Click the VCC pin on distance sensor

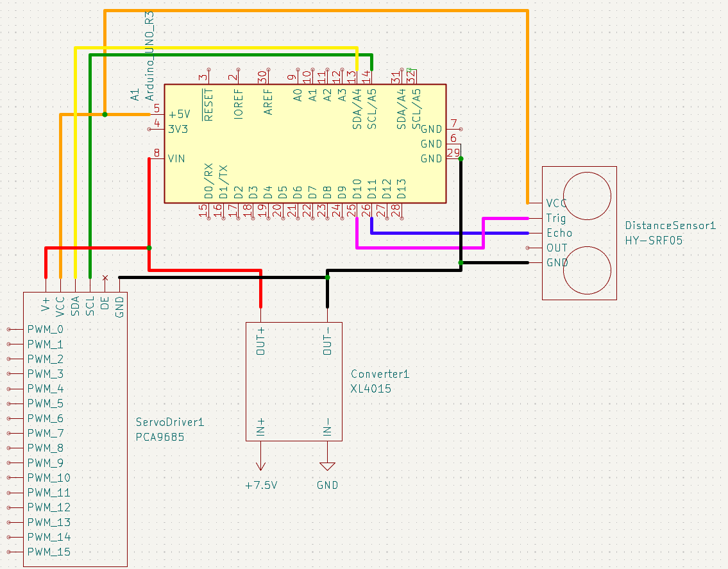point(556,203)
